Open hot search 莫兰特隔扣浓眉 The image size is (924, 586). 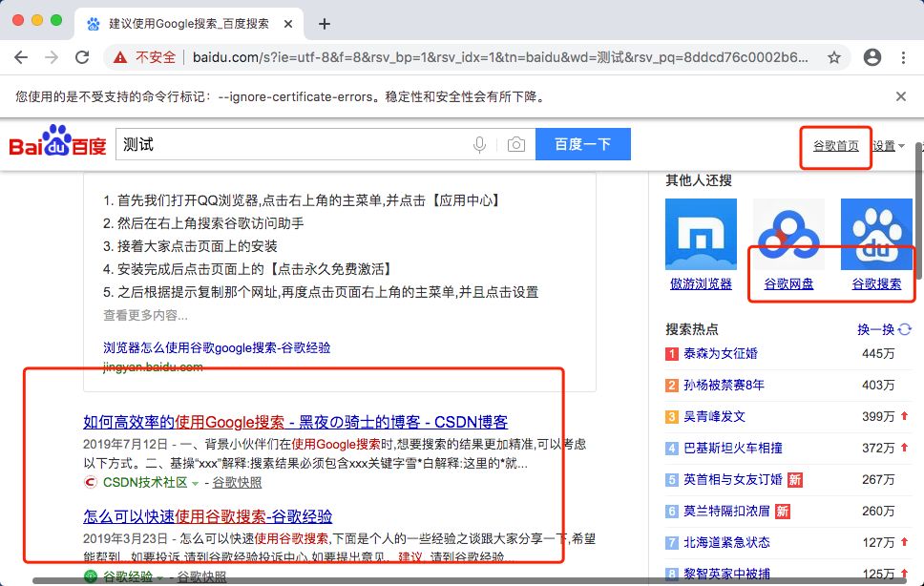tap(726, 512)
